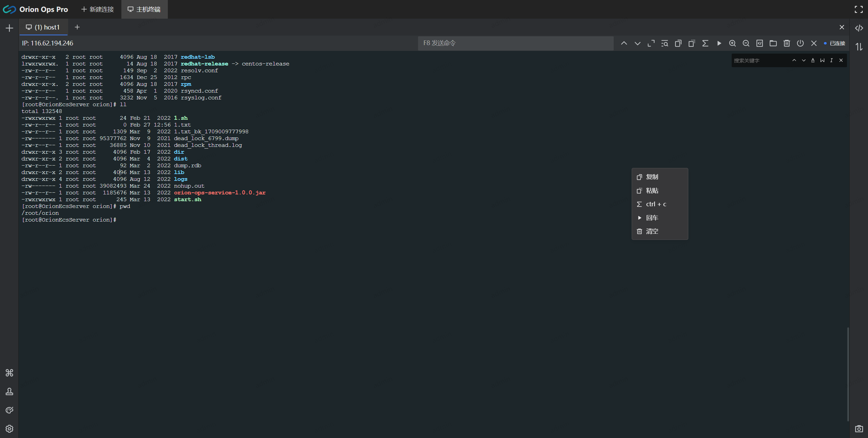Toggle whole word match (W) in search
Screen dimensions: 868x438
pos(822,60)
